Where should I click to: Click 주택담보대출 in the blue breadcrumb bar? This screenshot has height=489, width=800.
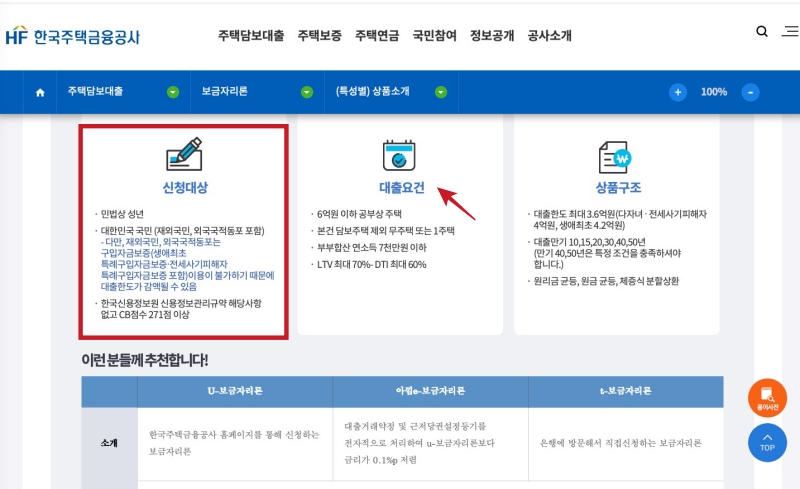[x=95, y=91]
